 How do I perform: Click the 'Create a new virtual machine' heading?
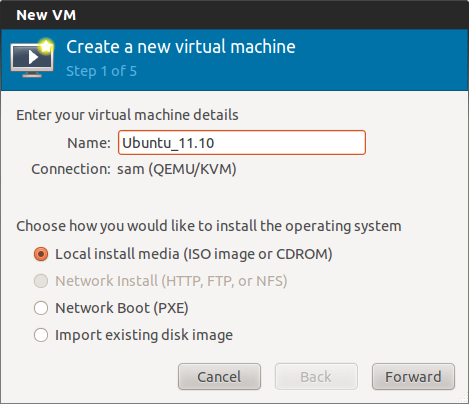coord(181,47)
